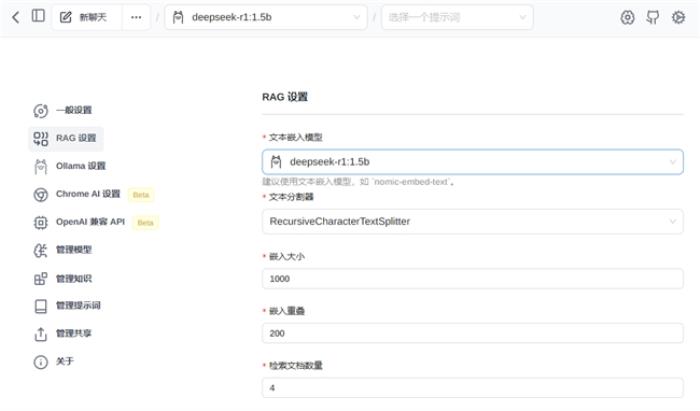The width and height of the screenshot is (700, 411).
Task: Open the deepseek-r1:1.5b model dropdown in header
Action: (266, 17)
